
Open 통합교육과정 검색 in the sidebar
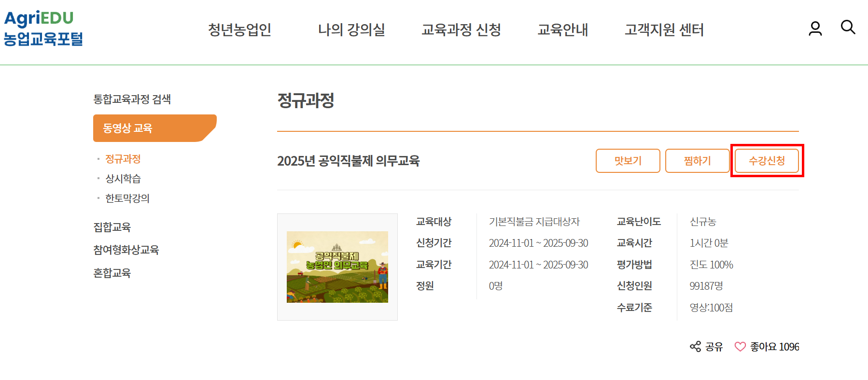(x=132, y=99)
